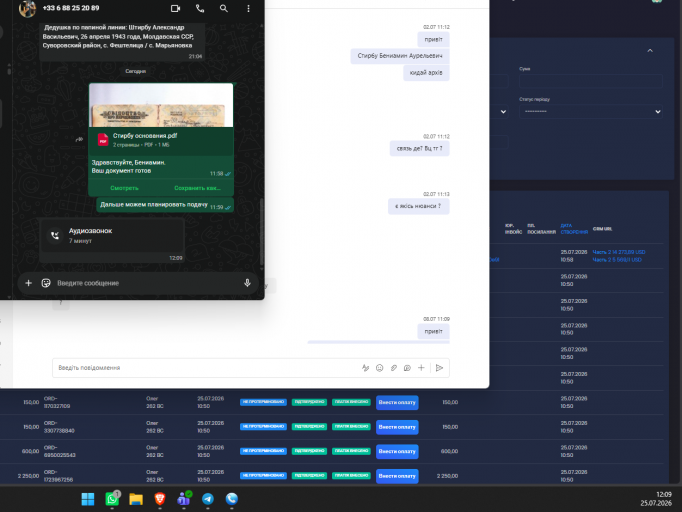
Task: Open the Windows Start menu
Action: (x=88, y=499)
